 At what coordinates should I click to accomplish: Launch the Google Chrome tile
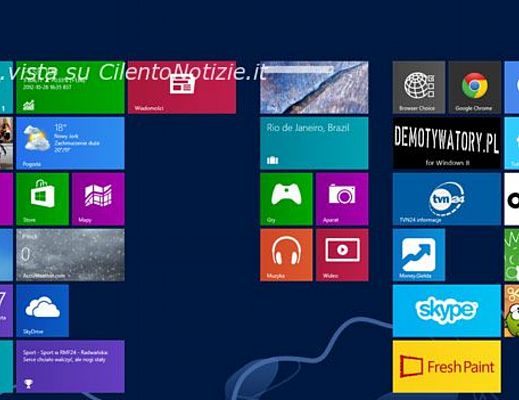475,87
